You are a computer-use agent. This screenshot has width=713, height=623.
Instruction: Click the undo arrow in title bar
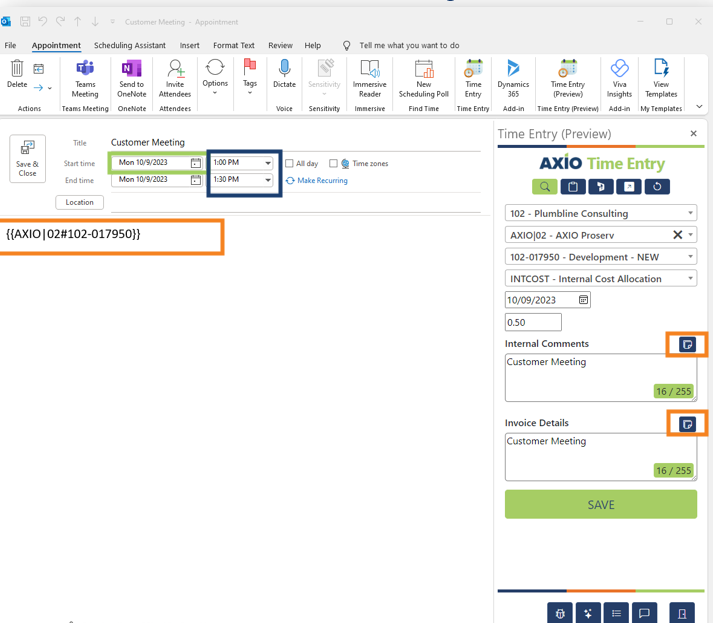(x=43, y=21)
